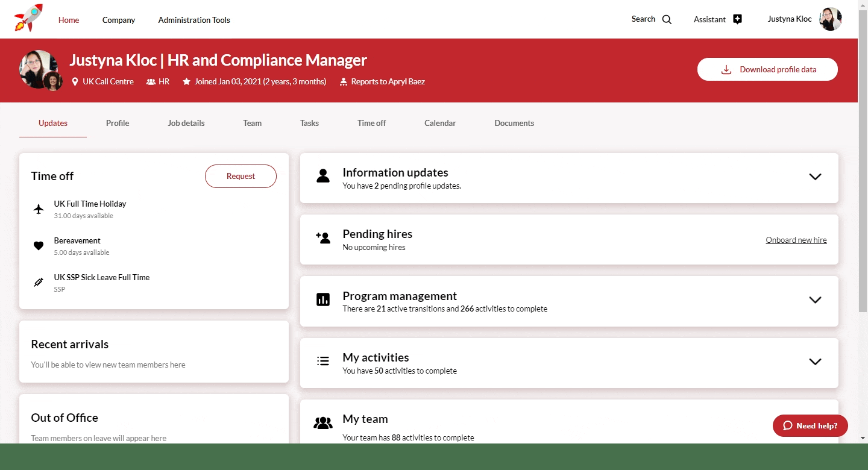Click the rocket logo in header
The width and height of the screenshot is (868, 470).
[x=28, y=18]
